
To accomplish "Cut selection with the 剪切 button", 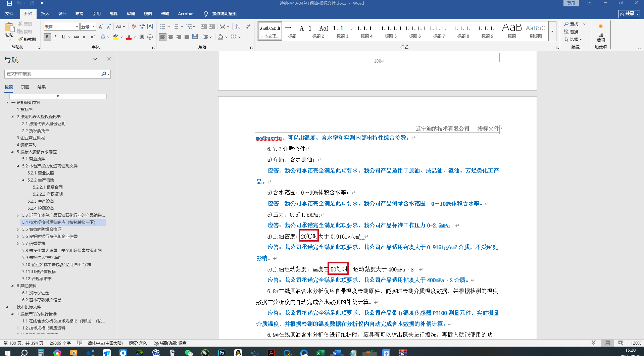I will point(25,24).
